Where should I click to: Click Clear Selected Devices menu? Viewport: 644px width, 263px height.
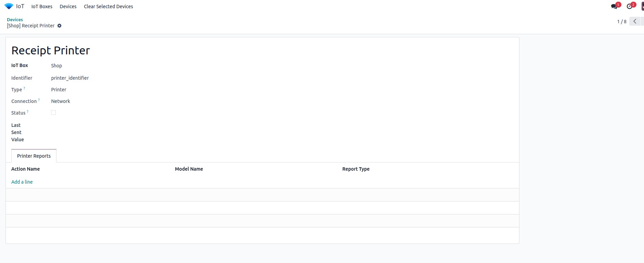[x=108, y=6]
